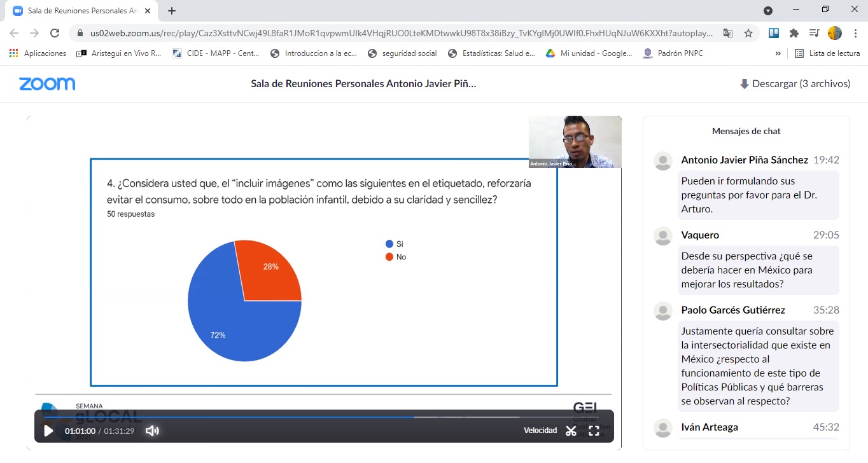
Task: Click the download arrow icon beside Descargar
Action: (744, 84)
